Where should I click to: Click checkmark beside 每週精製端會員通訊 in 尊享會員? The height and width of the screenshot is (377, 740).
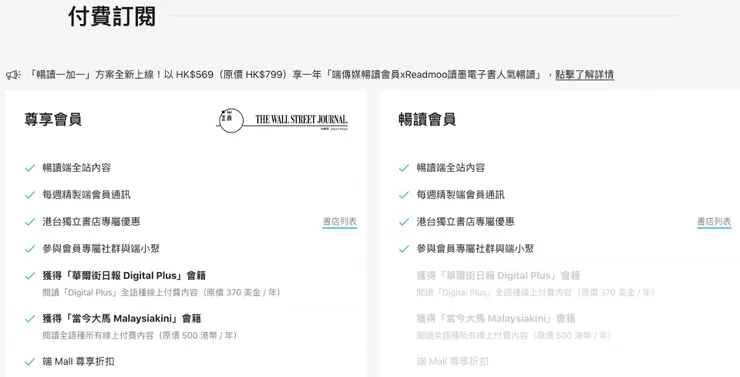coord(30,195)
